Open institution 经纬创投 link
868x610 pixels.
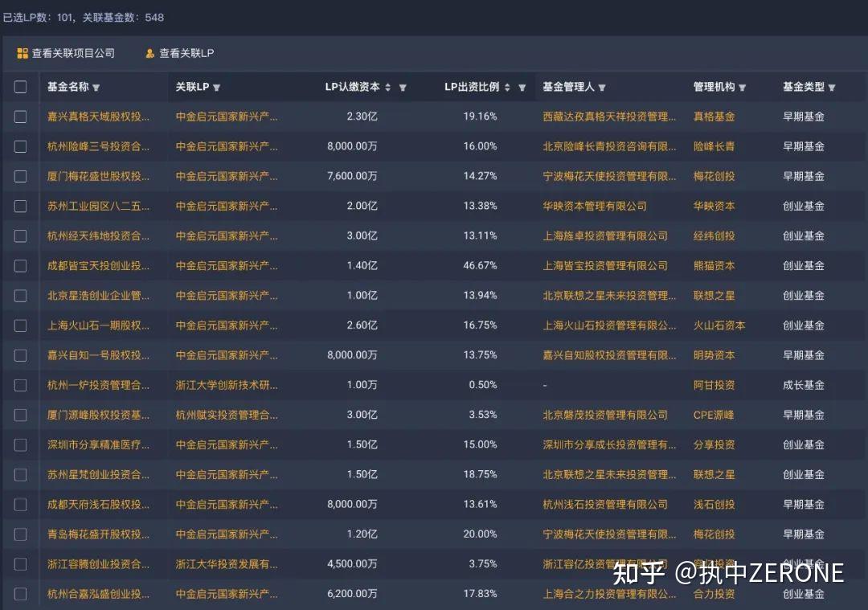pos(714,236)
